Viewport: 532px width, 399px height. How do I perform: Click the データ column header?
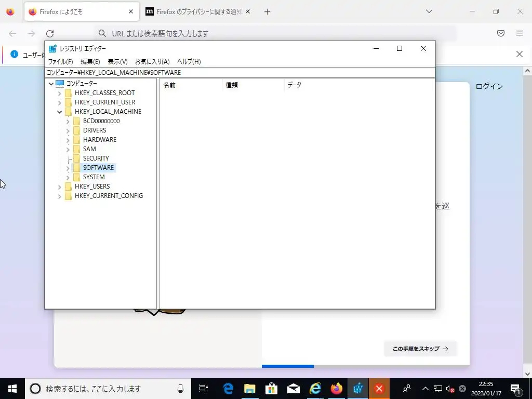point(359,85)
